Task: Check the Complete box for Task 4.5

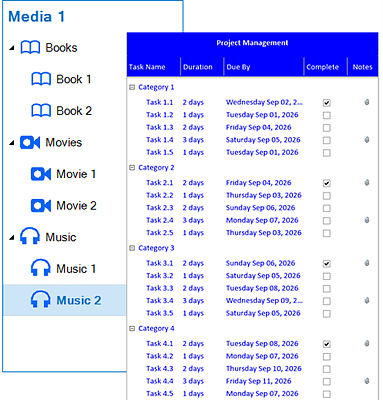Action: pyautogui.click(x=327, y=394)
